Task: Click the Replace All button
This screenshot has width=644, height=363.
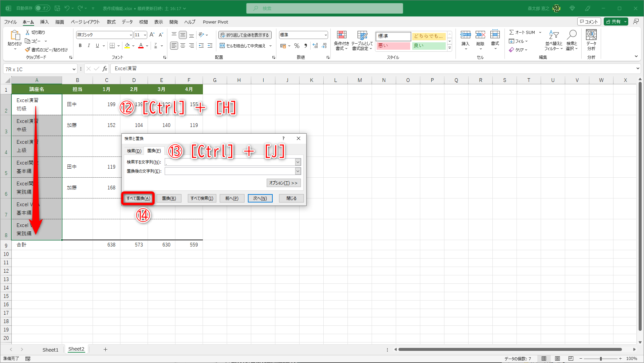Action: click(138, 198)
